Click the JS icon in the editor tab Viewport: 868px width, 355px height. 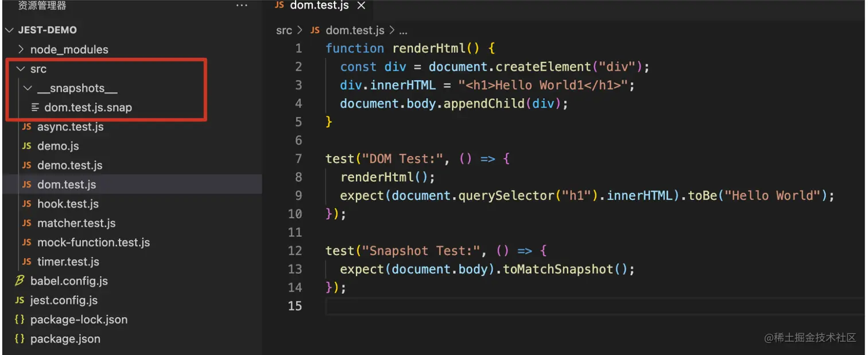pyautogui.click(x=280, y=5)
